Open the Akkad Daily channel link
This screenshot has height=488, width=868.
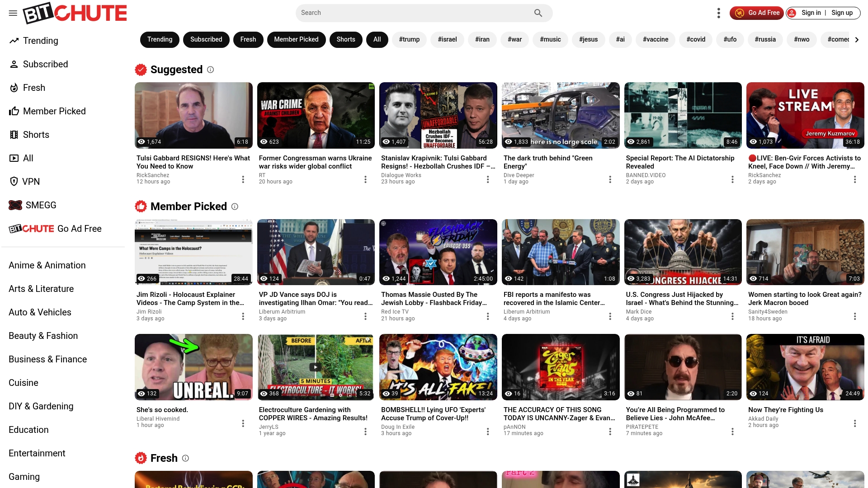pyautogui.click(x=763, y=419)
